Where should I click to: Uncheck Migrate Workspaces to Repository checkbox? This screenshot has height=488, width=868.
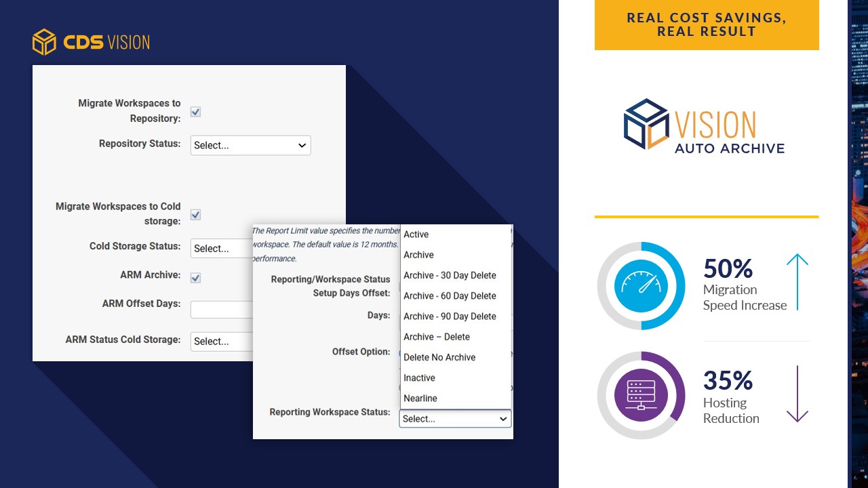[195, 112]
